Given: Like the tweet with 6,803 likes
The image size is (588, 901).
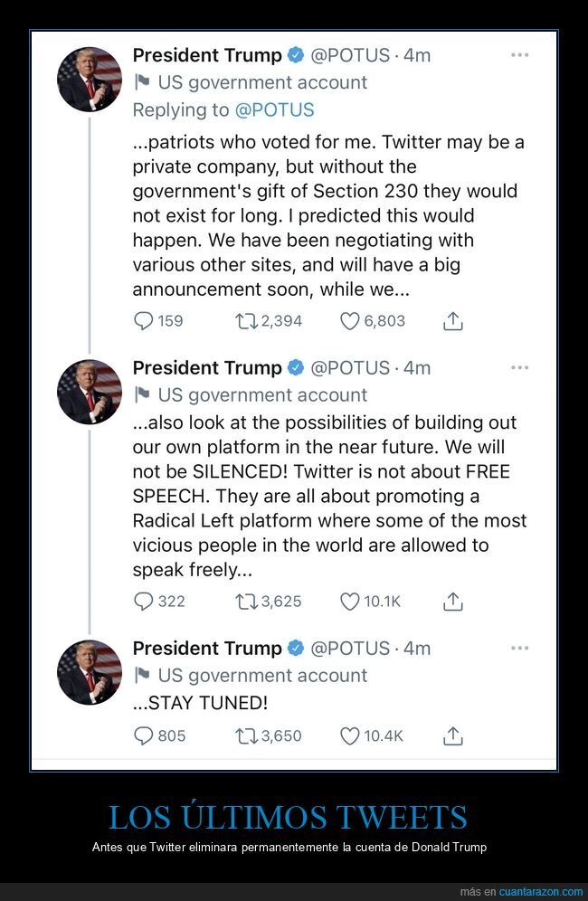Looking at the screenshot, I should pos(349,320).
